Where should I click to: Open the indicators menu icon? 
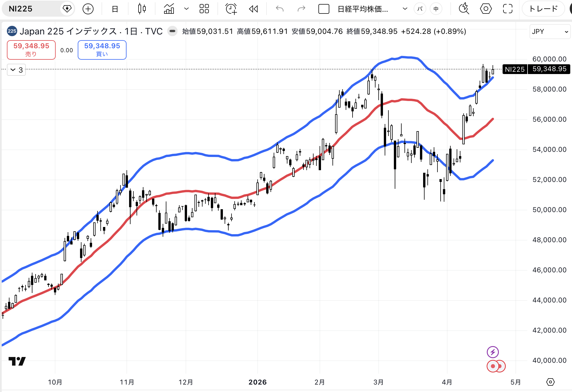(x=169, y=9)
